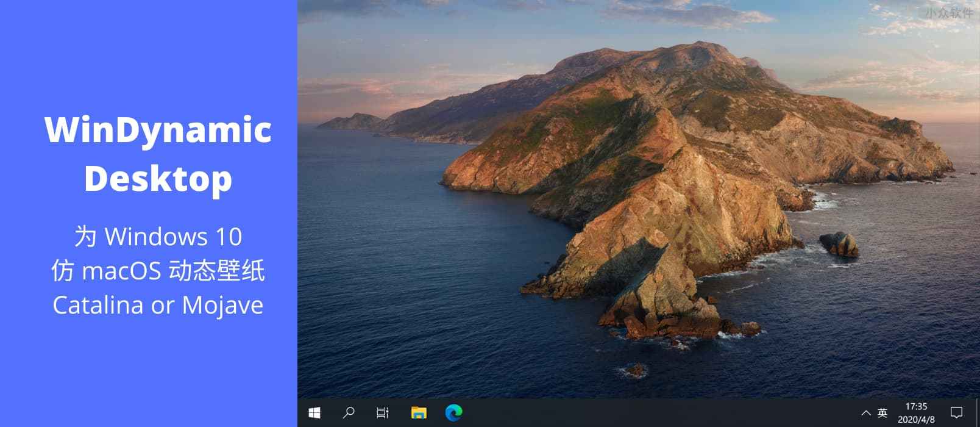Image resolution: width=980 pixels, height=427 pixels.
Task: Click the 小众软件 watermark
Action: tap(948, 13)
